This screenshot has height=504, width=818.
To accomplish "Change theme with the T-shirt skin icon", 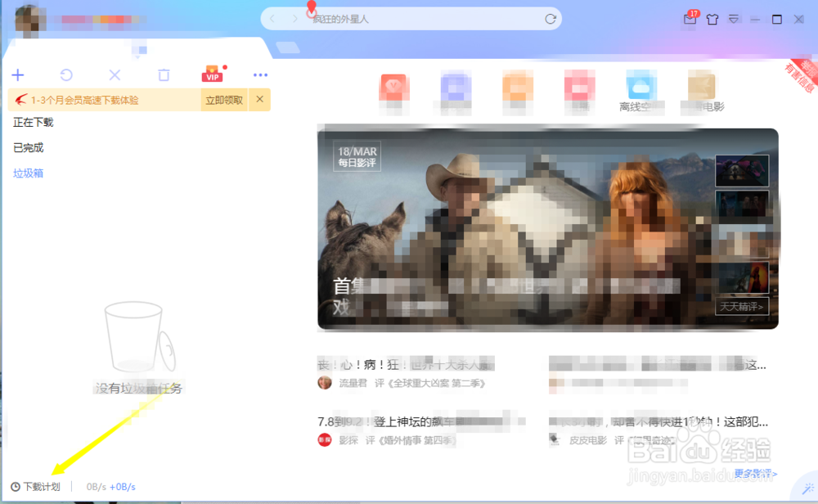I will tap(712, 18).
